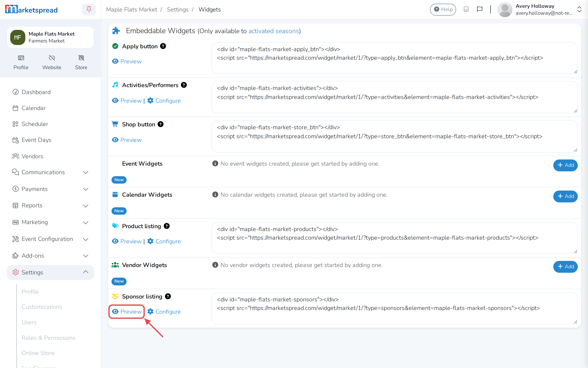This screenshot has width=588, height=368.
Task: Collapse the Settings menu chevron
Action: point(86,272)
